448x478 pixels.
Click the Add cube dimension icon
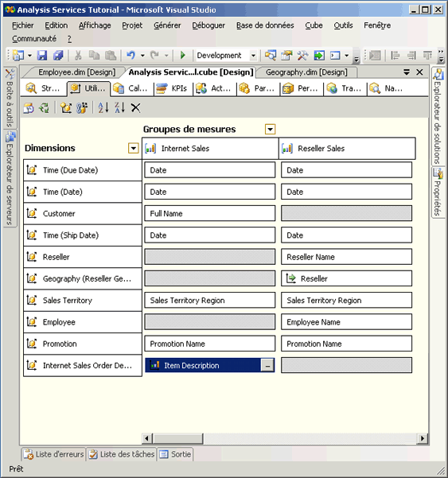[66, 108]
